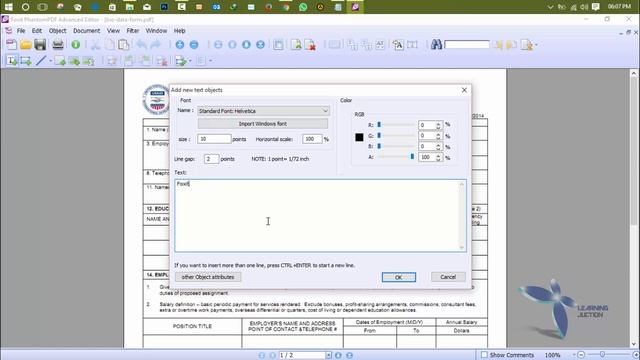Viewport: 640px width, 360px height.
Task: Open the View menu
Action: pos(113,31)
